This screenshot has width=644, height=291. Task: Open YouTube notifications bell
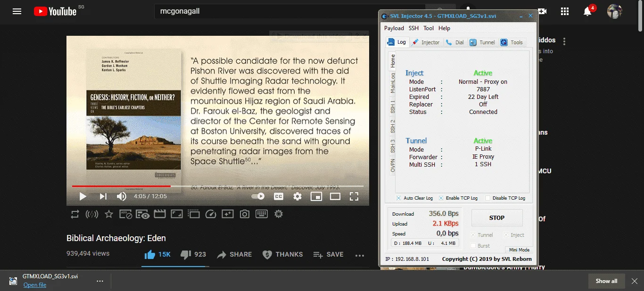click(587, 11)
